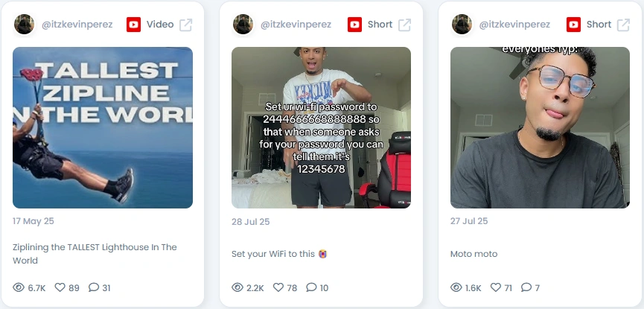The image size is (644, 309).
Task: Open the Tallest Zipline In The World thumbnail
Action: pos(103,127)
